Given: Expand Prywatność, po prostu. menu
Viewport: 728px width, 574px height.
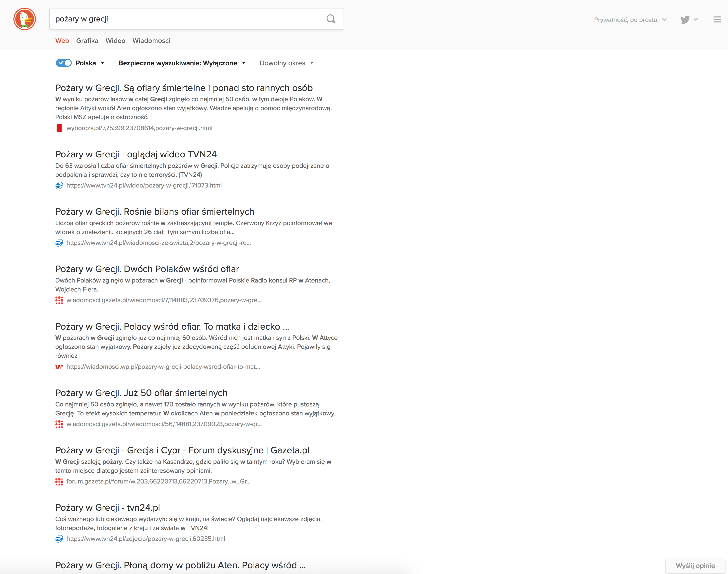Looking at the screenshot, I should [x=630, y=20].
